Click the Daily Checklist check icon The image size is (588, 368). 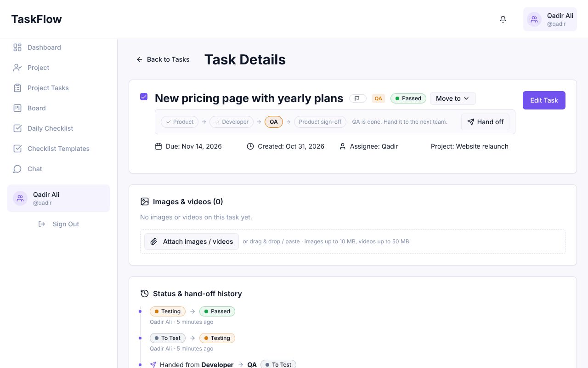pos(17,128)
